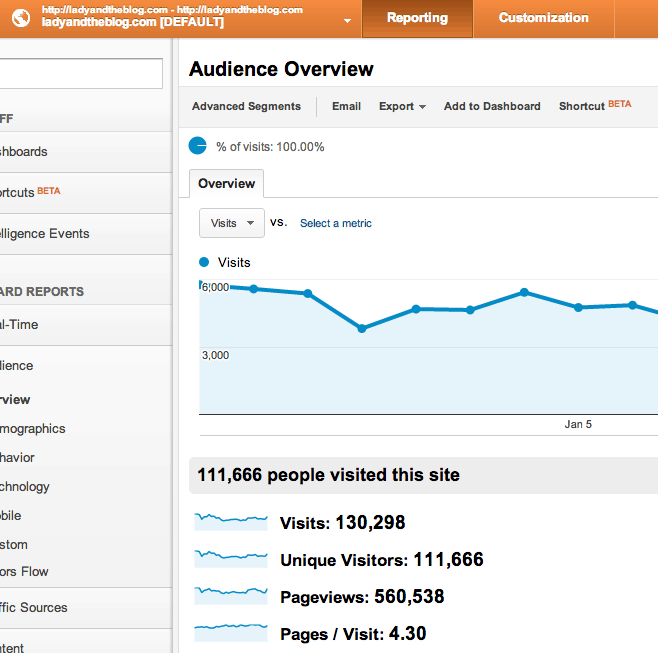Screen dimensions: 658x653
Task: Click Add to Dashboard
Action: (492, 106)
